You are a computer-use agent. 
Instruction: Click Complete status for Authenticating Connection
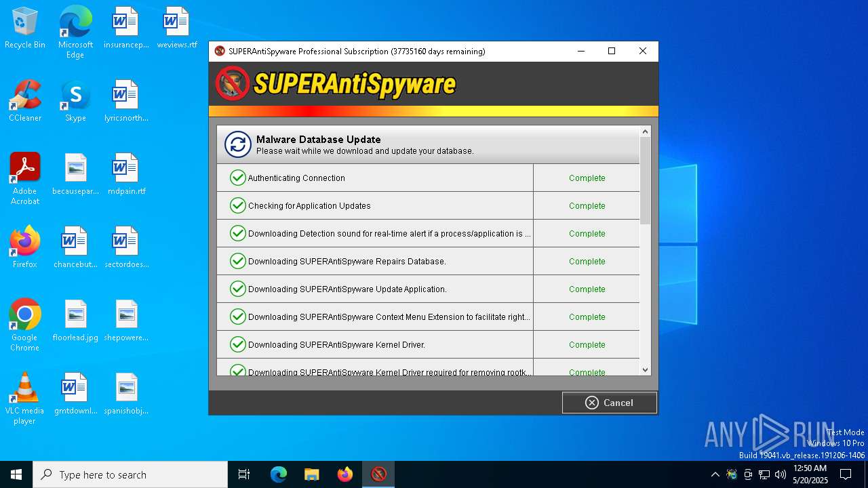[x=587, y=178]
